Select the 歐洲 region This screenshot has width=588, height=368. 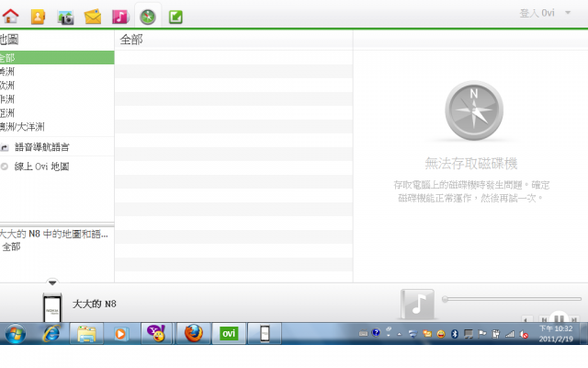pyautogui.click(x=7, y=86)
